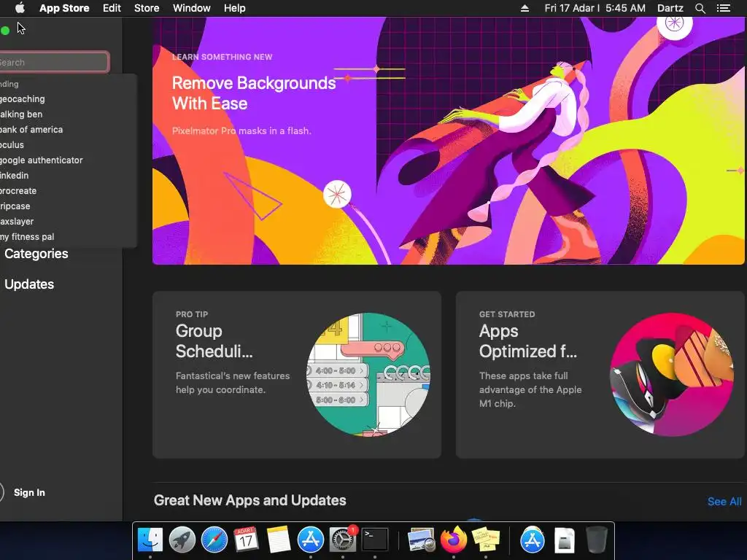Open Preview from the Dock
The width and height of the screenshot is (747, 560).
(x=421, y=540)
